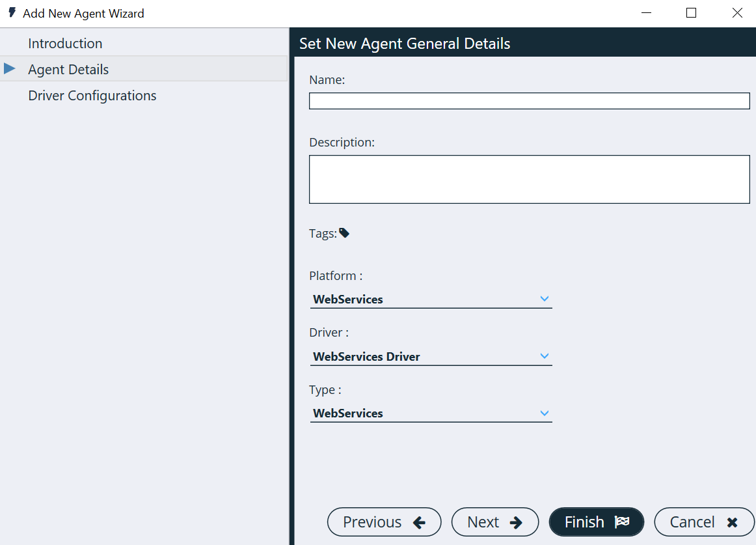Expand the Driver dropdown list

pyautogui.click(x=431, y=356)
